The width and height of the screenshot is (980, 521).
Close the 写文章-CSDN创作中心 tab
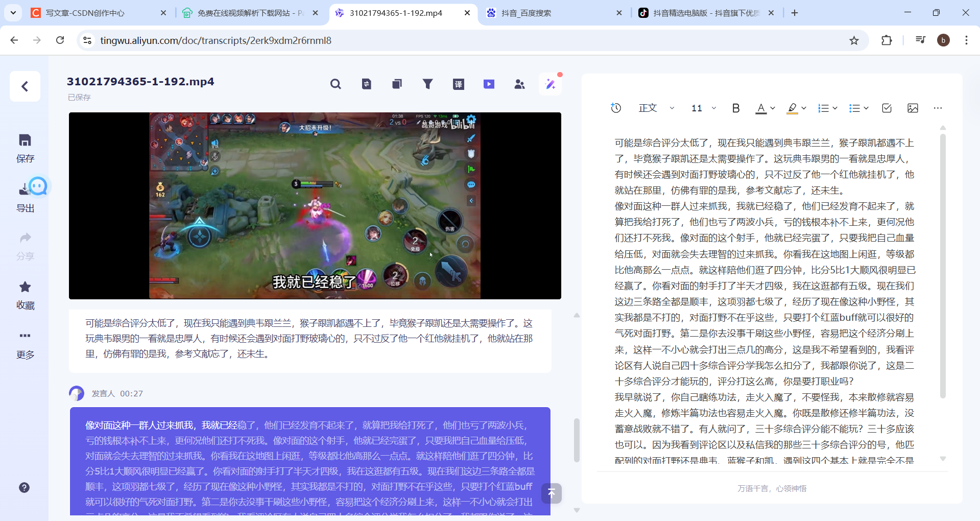[x=163, y=13]
